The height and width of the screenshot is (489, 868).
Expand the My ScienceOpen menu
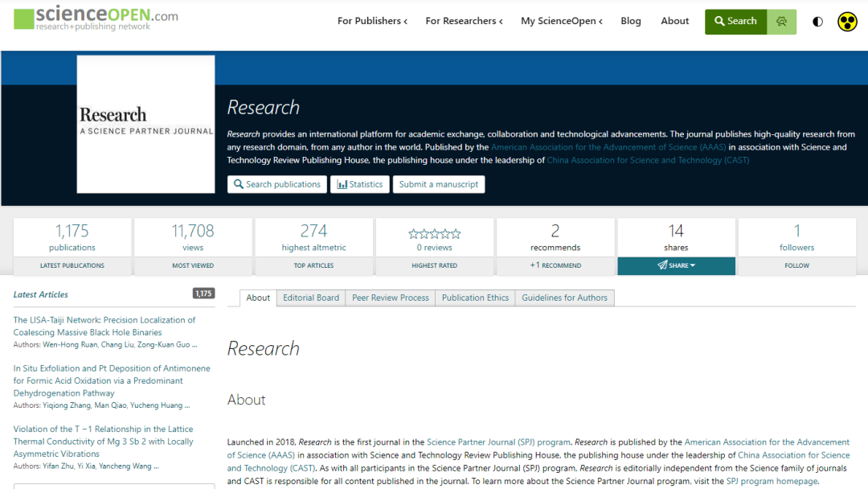point(561,21)
